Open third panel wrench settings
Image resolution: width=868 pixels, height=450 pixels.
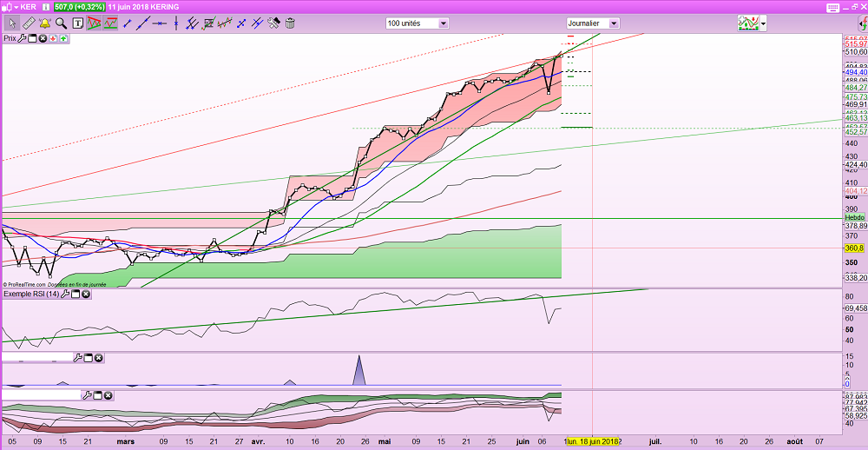tap(78, 358)
